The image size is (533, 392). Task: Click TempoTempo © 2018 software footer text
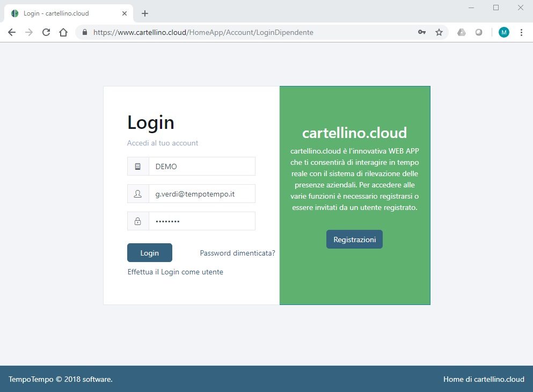pos(61,379)
